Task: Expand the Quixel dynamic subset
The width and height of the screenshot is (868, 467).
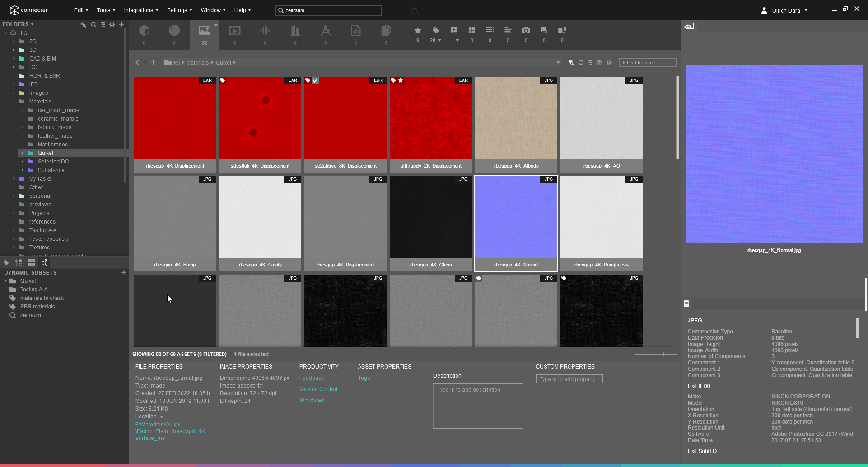Action: 6,281
